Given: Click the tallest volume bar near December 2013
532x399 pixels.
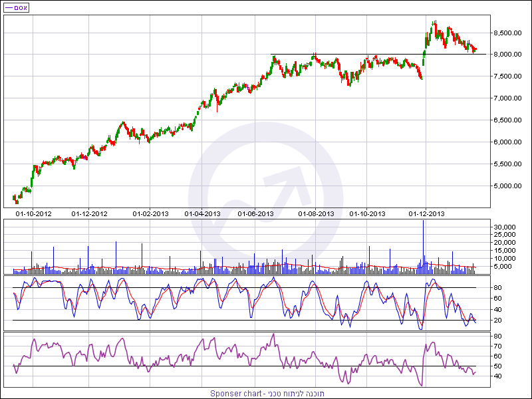Looking at the screenshot, I should [423, 247].
